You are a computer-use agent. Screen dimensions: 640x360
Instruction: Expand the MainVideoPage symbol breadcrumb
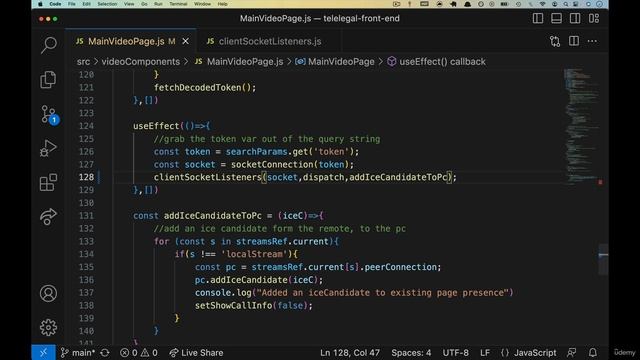[335, 62]
